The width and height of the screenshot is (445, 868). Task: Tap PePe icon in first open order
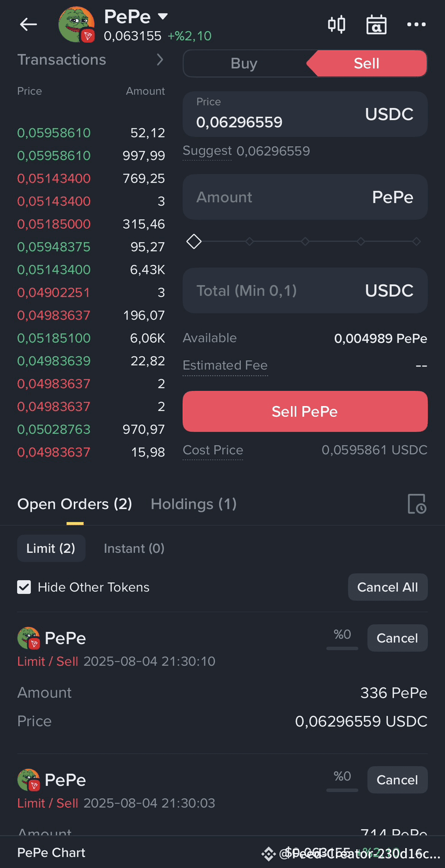pos(28,638)
